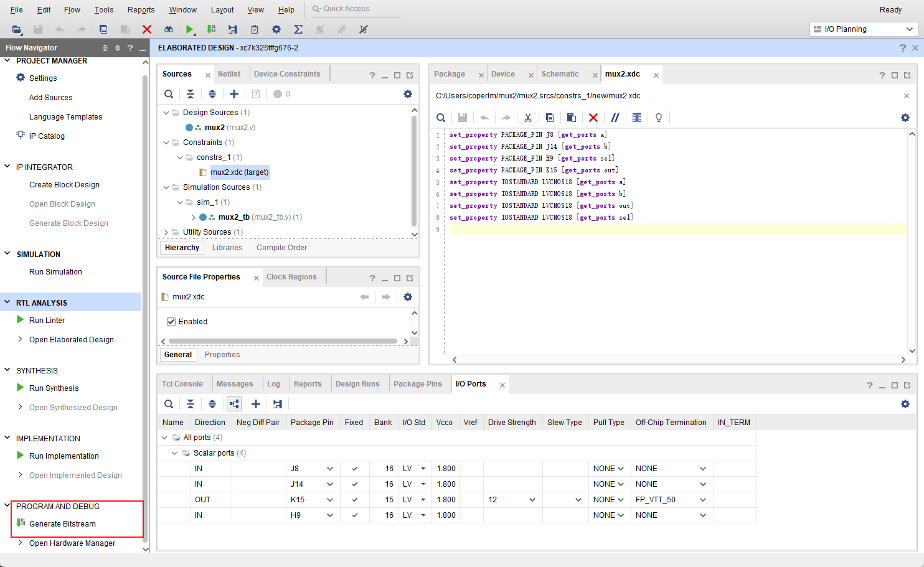
Task: Open the I/O Planning layout dropdown
Action: point(864,29)
